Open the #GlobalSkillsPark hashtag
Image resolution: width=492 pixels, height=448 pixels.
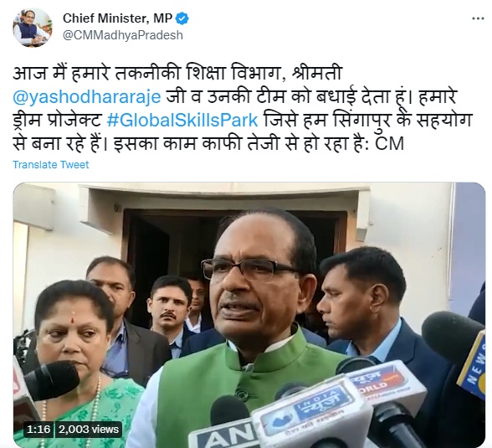(x=182, y=121)
